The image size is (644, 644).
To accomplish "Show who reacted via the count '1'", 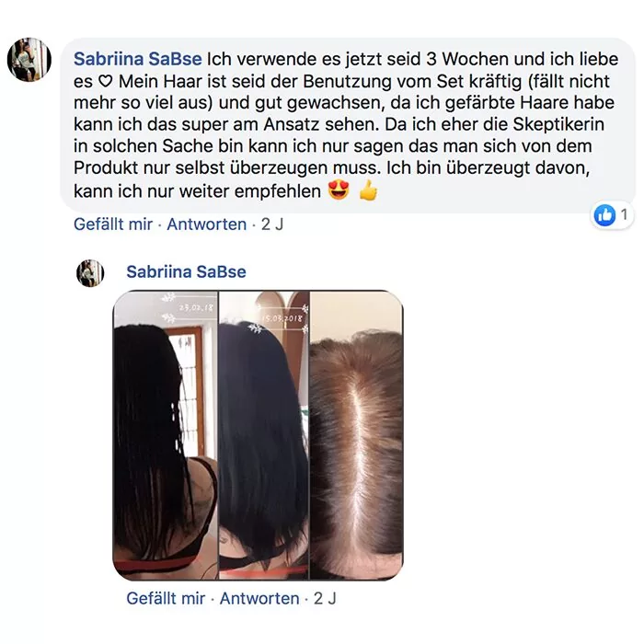I will point(625,214).
